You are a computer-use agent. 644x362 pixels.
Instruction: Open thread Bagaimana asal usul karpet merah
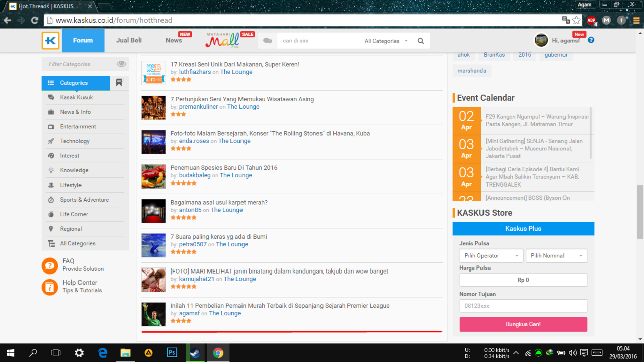[219, 202]
